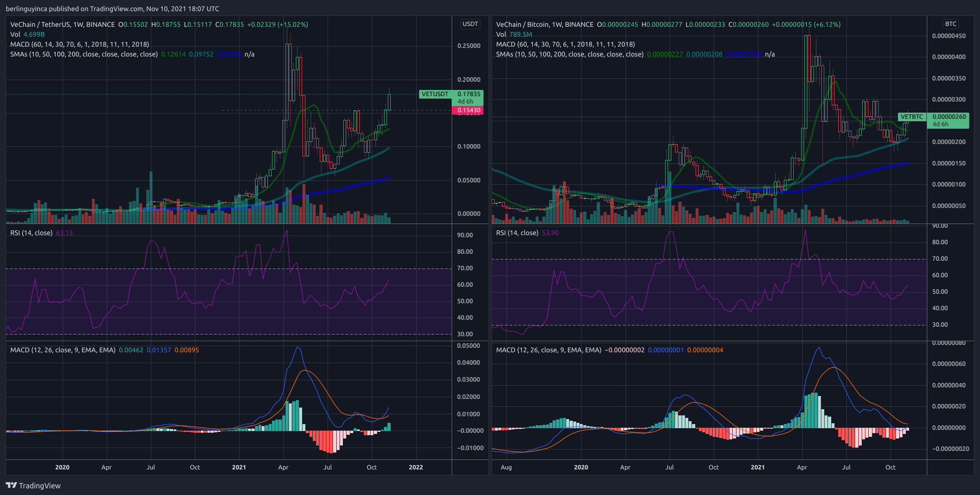Screen dimensions: 980x495
Task: Click 0.25000 on left price axis
Action: 469,45
